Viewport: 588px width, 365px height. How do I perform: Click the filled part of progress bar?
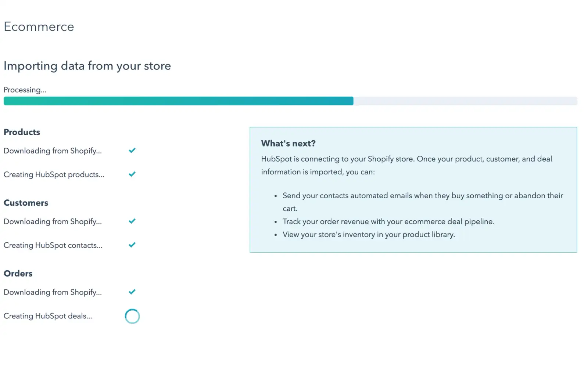[179, 101]
